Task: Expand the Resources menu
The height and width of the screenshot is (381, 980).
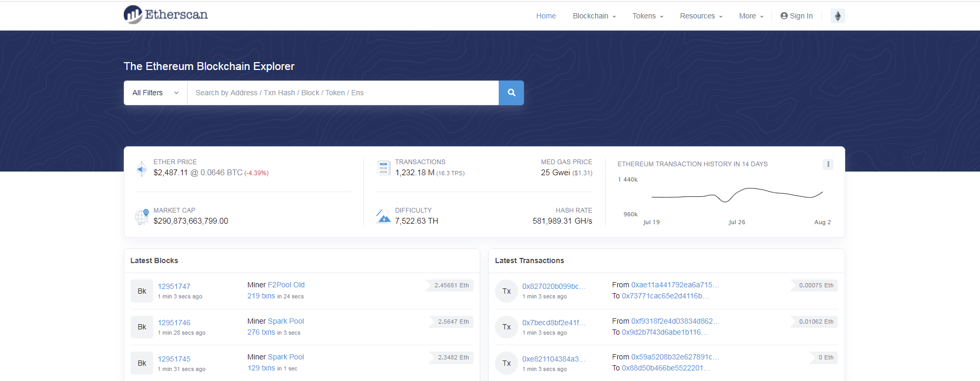Action: [x=701, y=16]
